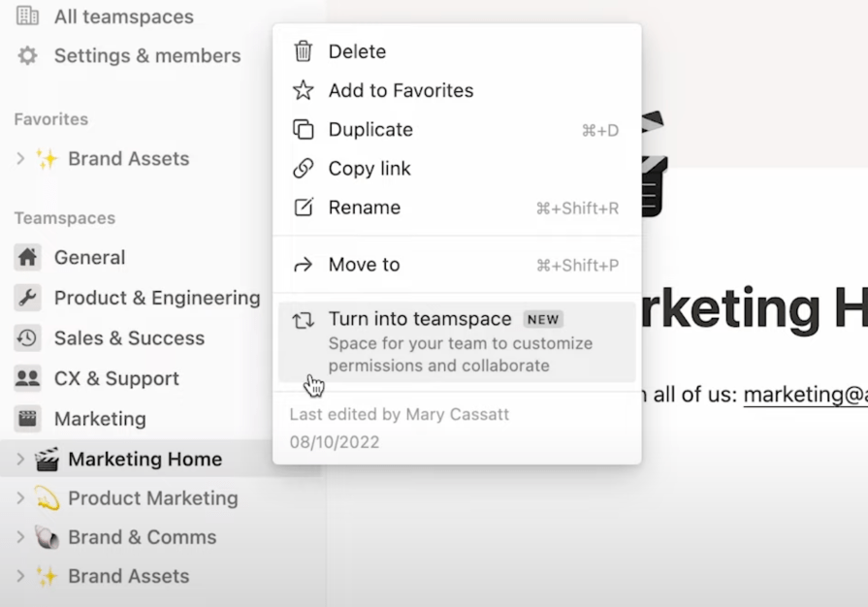Image resolution: width=868 pixels, height=607 pixels.
Task: Click the Move to arrow icon
Action: 304,265
